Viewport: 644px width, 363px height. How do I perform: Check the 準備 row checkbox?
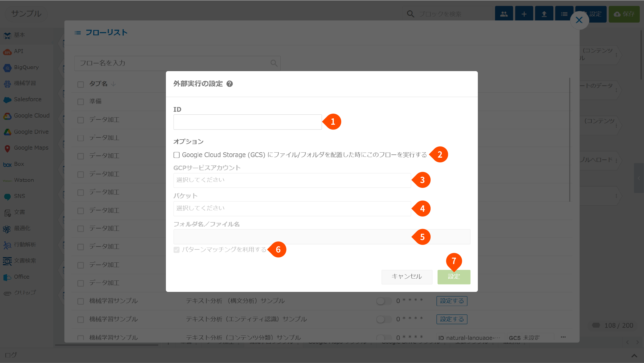[x=81, y=102]
